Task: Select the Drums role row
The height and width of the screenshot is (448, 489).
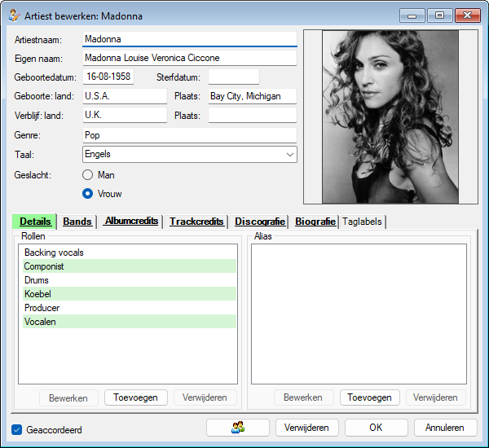Action: click(130, 280)
